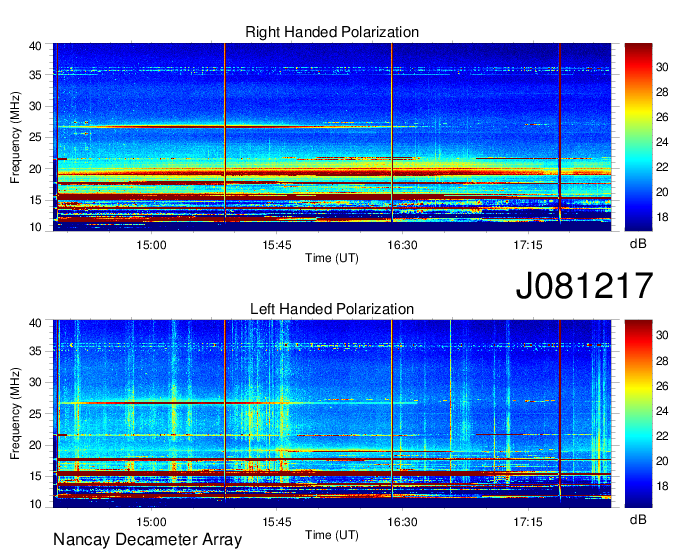Click the 28 dB label on top color bar
This screenshot has height=552, width=680.
pyautogui.click(x=662, y=92)
